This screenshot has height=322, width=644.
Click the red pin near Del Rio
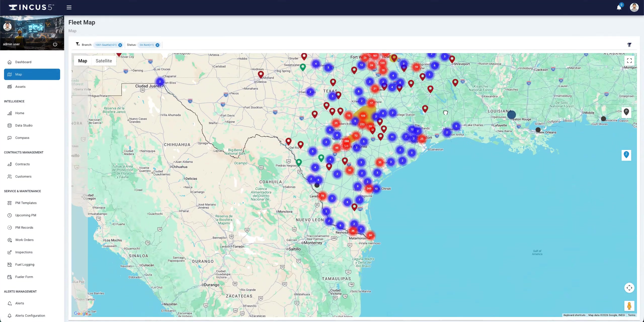coord(289,141)
